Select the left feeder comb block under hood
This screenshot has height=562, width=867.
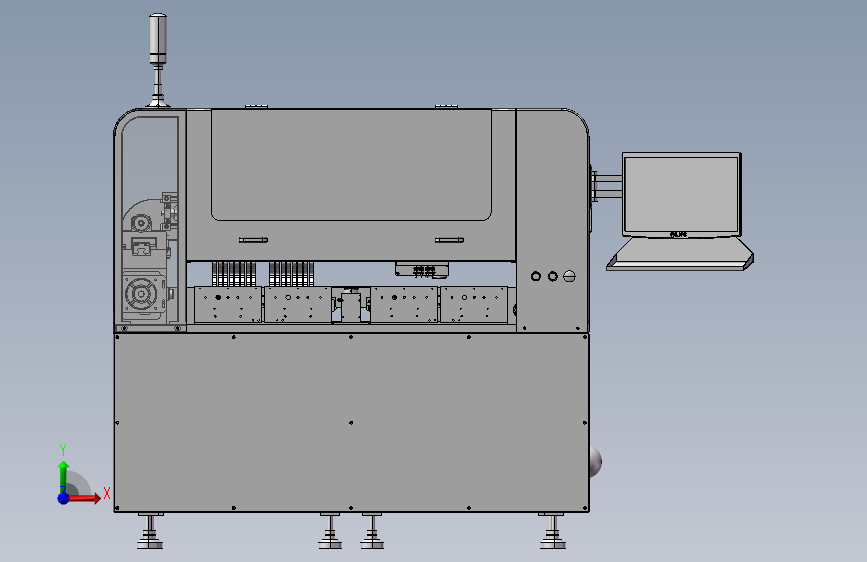[234, 274]
